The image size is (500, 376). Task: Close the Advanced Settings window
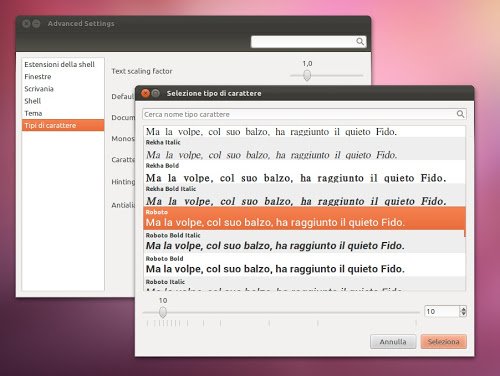[26, 24]
